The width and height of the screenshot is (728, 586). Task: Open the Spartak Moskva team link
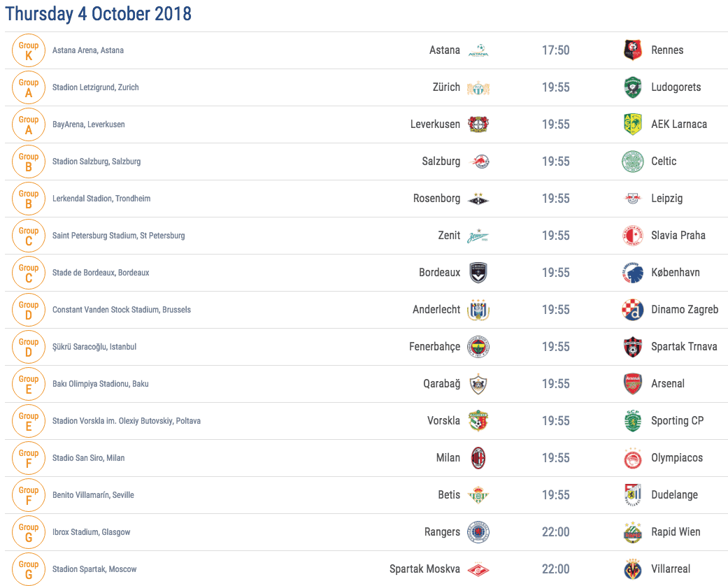424,569
